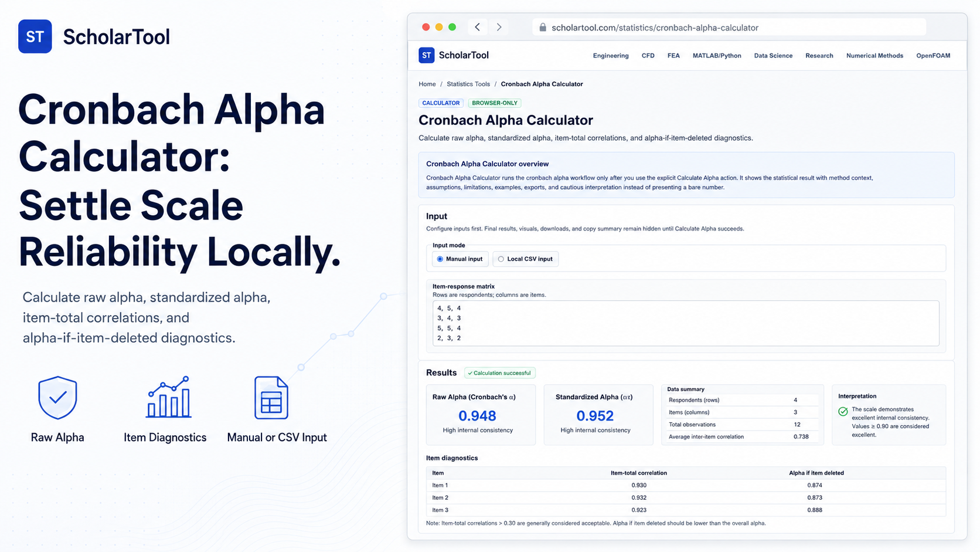Click the BROWSER-ONLY tag badge
The height and width of the screenshot is (552, 980).
(x=495, y=103)
